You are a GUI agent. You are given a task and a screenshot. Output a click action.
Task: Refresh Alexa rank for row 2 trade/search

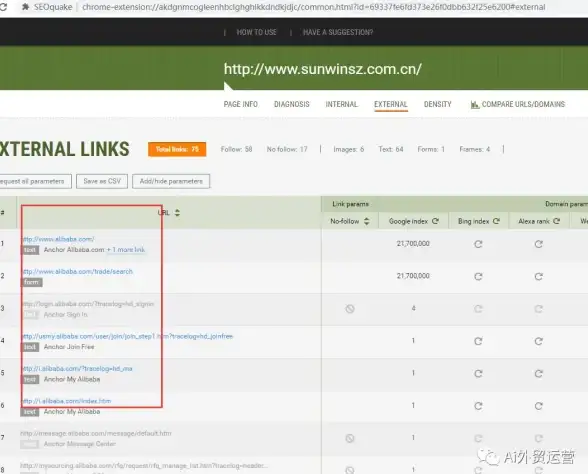tap(538, 276)
